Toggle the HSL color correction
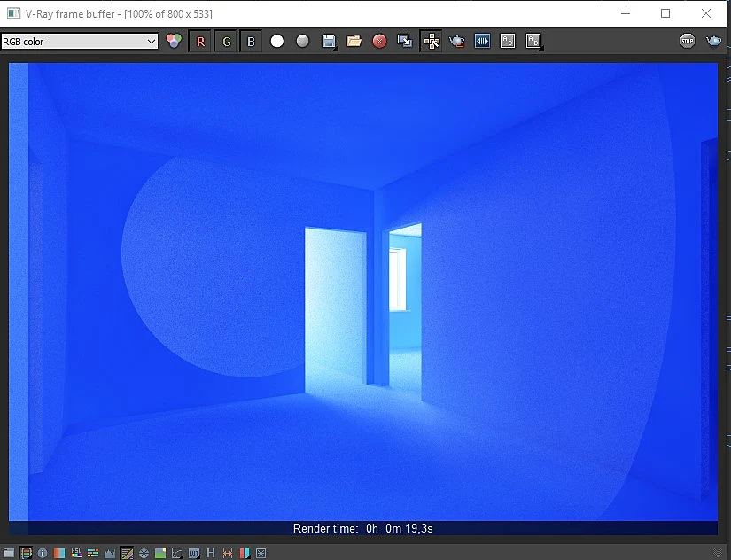The height and width of the screenshot is (560, 731). (76, 553)
